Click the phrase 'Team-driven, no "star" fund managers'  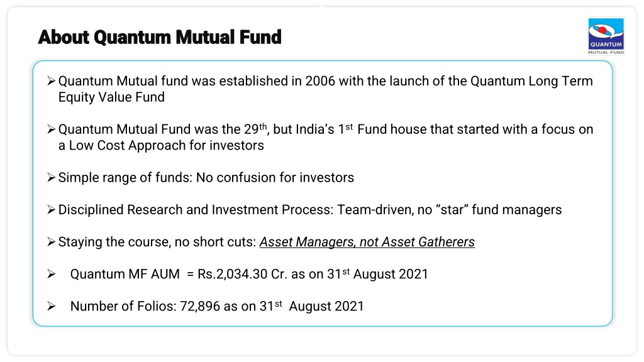449,210
